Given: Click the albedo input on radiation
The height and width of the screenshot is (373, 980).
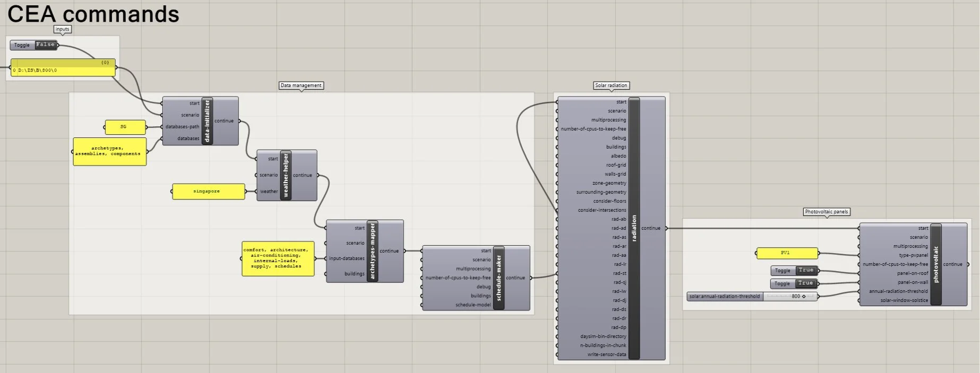Looking at the screenshot, I should (x=618, y=156).
